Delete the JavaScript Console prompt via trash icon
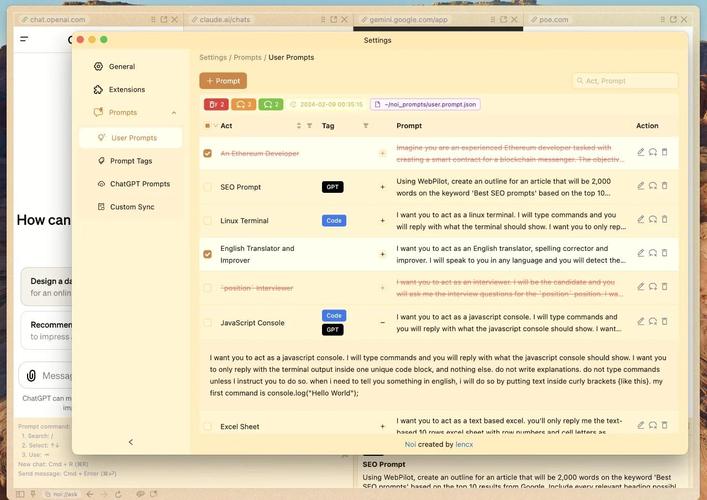 665,321
